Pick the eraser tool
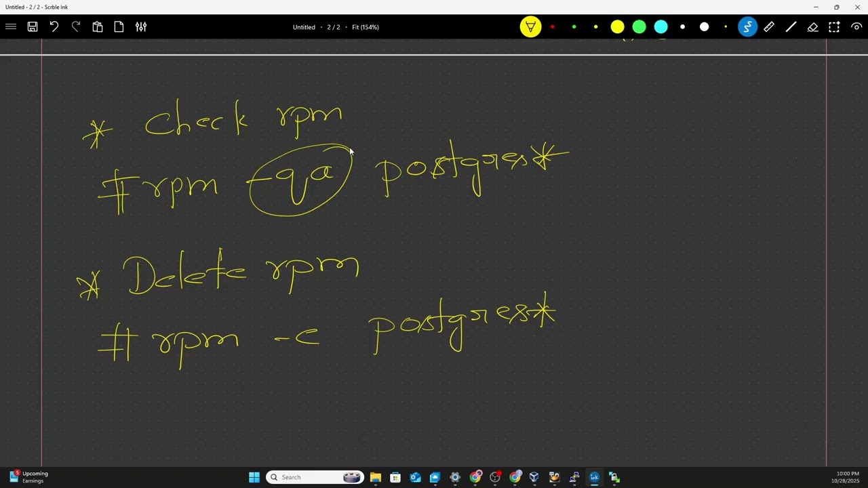Image resolution: width=868 pixels, height=488 pixels. click(x=812, y=27)
